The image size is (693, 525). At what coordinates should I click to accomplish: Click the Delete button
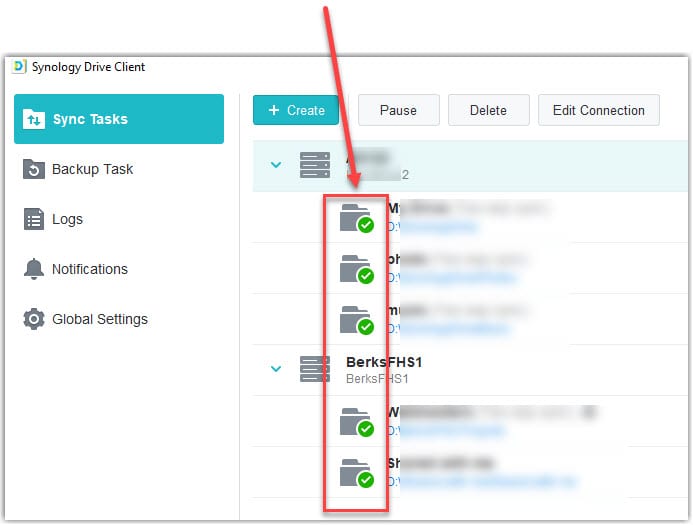coord(487,110)
